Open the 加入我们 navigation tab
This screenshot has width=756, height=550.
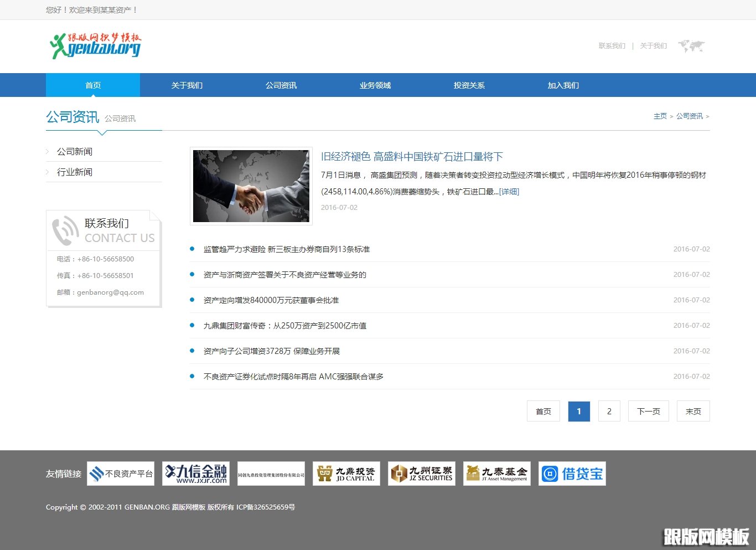(562, 85)
